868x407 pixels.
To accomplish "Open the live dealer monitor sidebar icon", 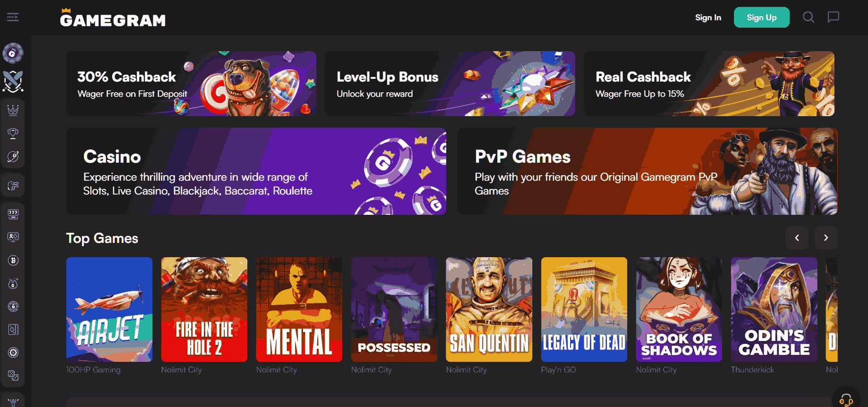I will [x=13, y=237].
